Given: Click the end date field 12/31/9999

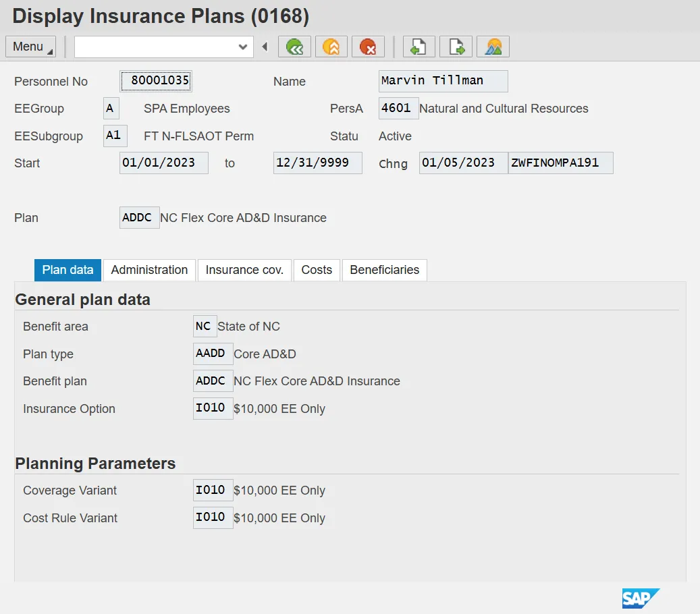Looking at the screenshot, I should click(x=317, y=163).
